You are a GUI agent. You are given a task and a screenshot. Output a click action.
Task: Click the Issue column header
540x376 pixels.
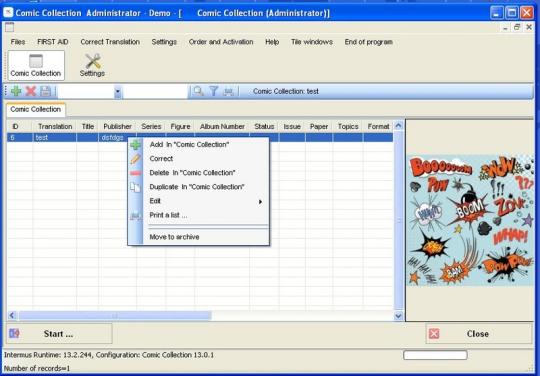[292, 126]
